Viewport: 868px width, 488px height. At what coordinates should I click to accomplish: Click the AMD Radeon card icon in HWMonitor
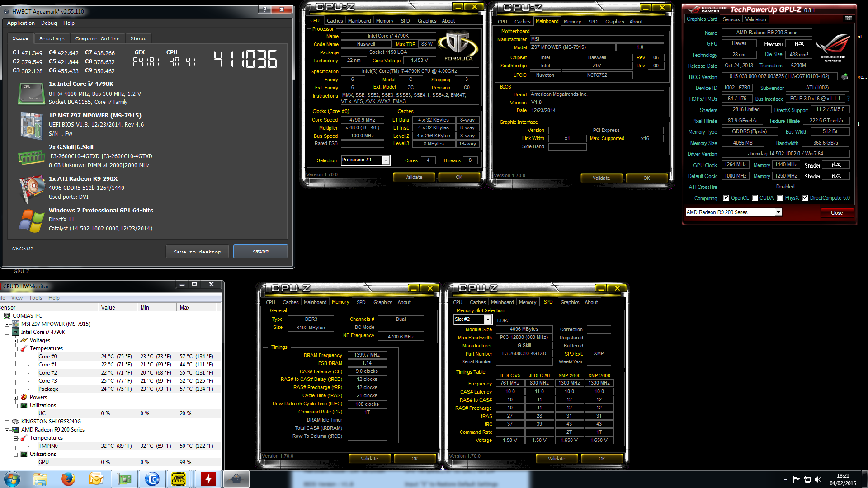click(15, 430)
